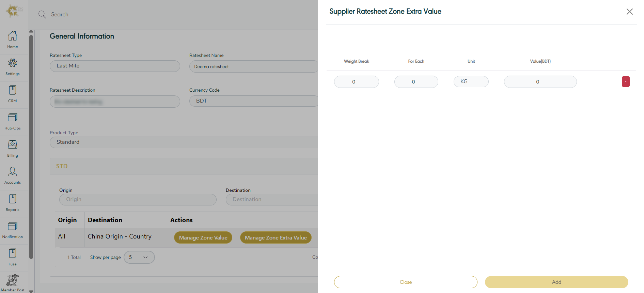This screenshot has width=644, height=293.
Task: Click Manage Zone Value button
Action: (203, 238)
